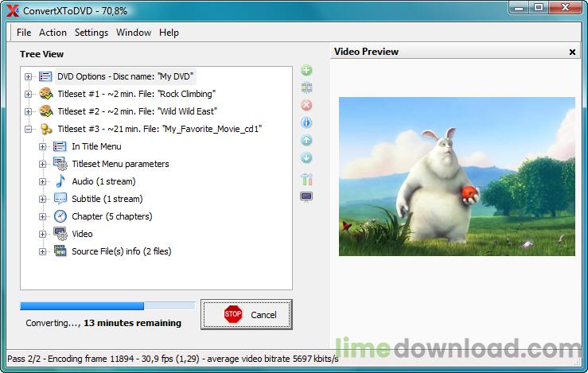
Task: Select 'Source File(s) info (2 files)' item
Action: (x=122, y=251)
